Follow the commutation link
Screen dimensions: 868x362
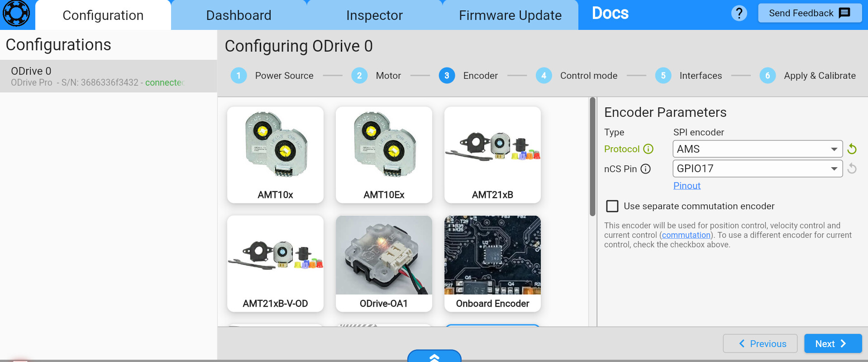point(686,235)
